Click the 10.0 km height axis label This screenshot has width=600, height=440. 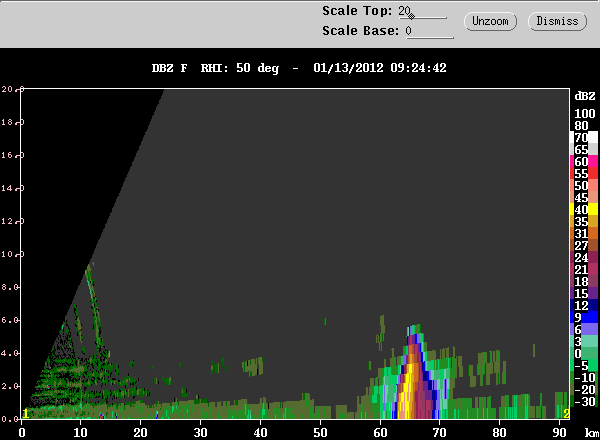[x=10, y=254]
